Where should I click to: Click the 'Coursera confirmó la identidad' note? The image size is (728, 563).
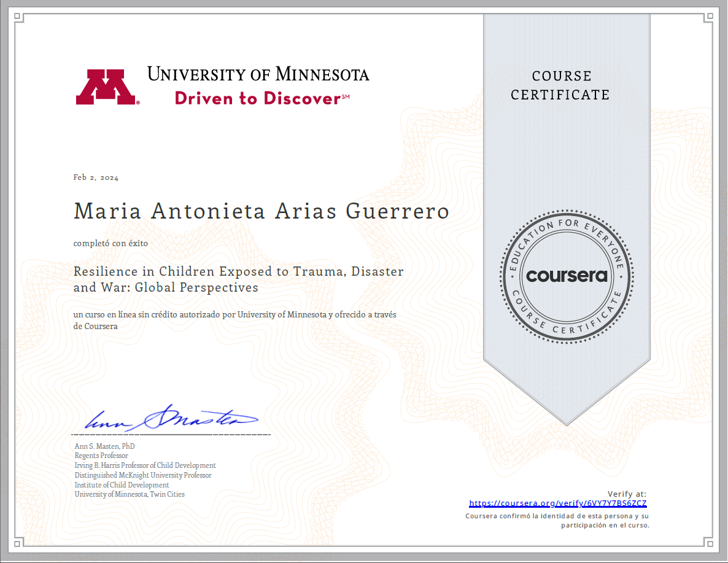pos(557,521)
